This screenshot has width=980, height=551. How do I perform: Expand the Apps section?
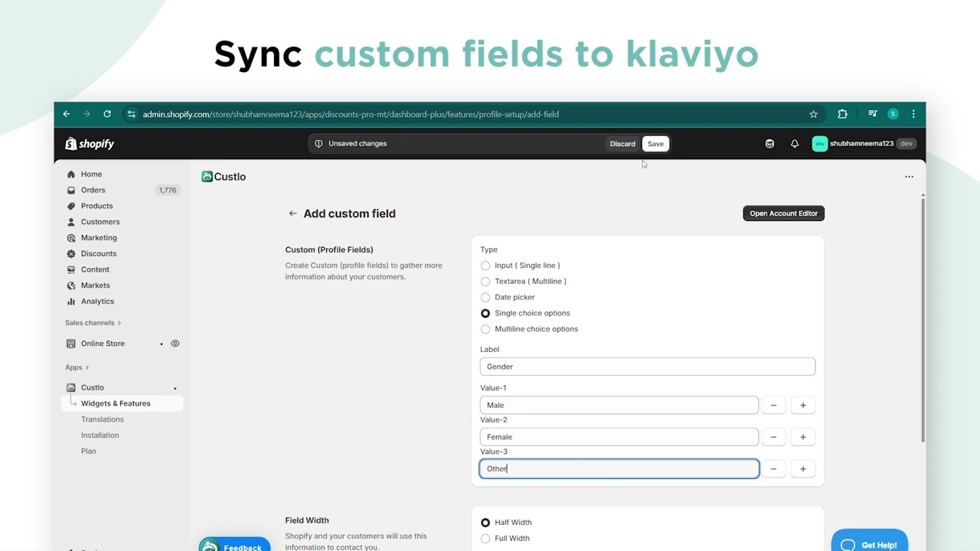(77, 367)
